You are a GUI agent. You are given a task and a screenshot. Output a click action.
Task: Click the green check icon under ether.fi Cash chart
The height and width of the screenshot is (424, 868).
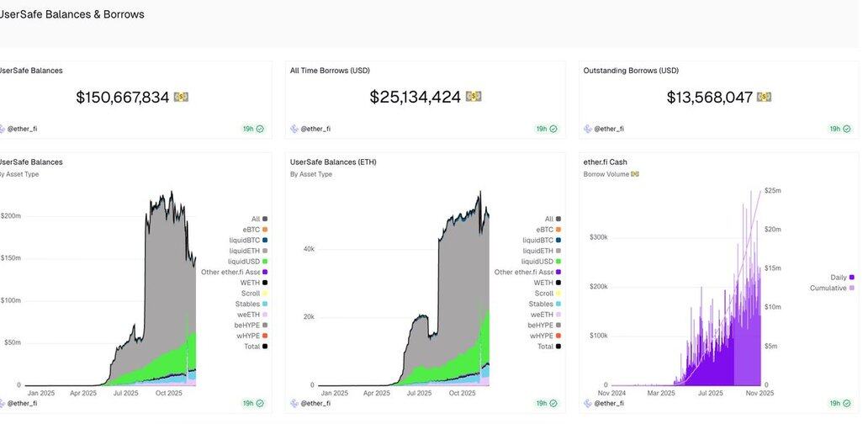pyautogui.click(x=847, y=404)
